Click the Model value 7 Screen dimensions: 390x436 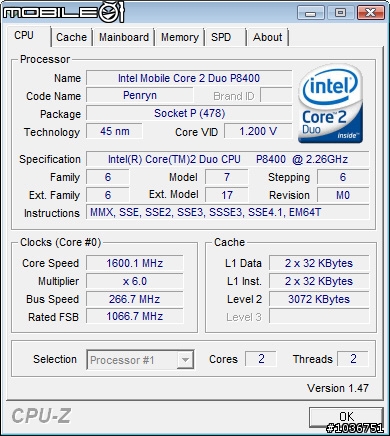point(227,177)
